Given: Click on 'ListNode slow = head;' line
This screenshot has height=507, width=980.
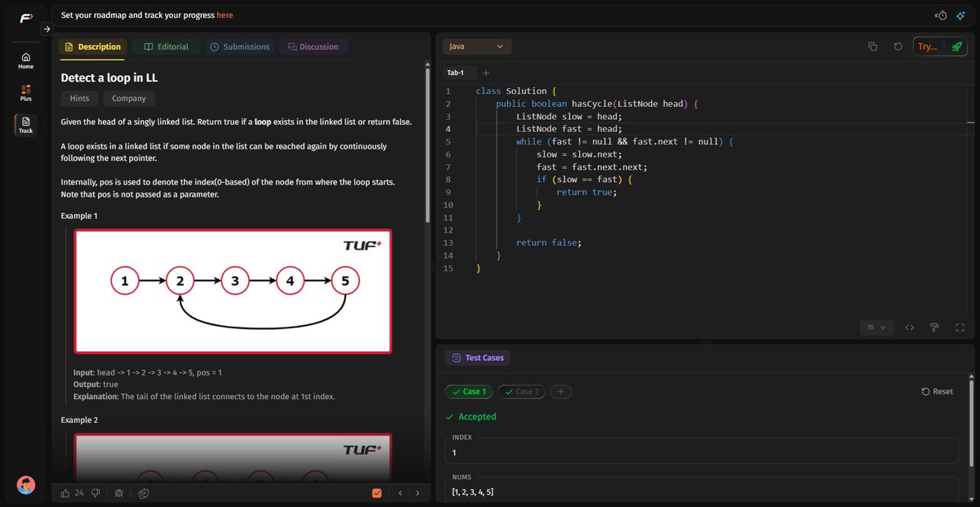Looking at the screenshot, I should [569, 116].
